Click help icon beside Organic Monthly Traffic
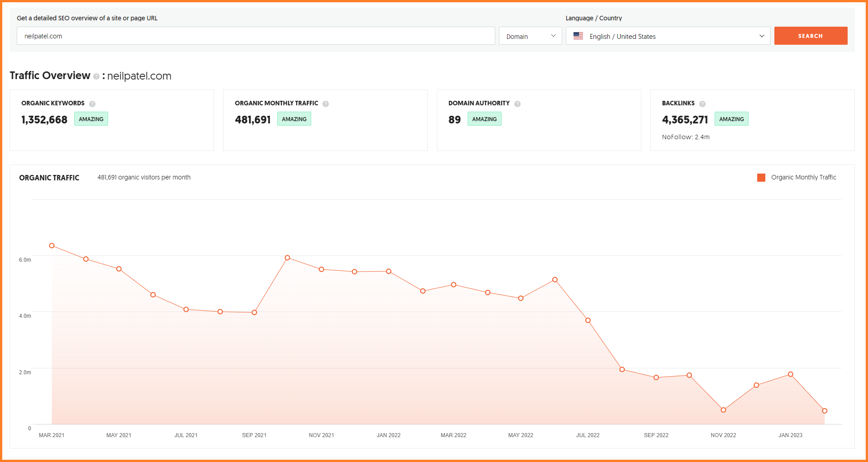The image size is (868, 462). tap(326, 104)
